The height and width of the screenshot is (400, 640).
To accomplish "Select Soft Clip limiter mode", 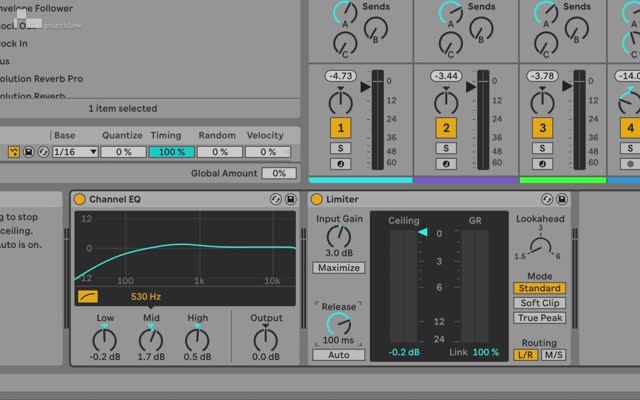I will (x=540, y=303).
